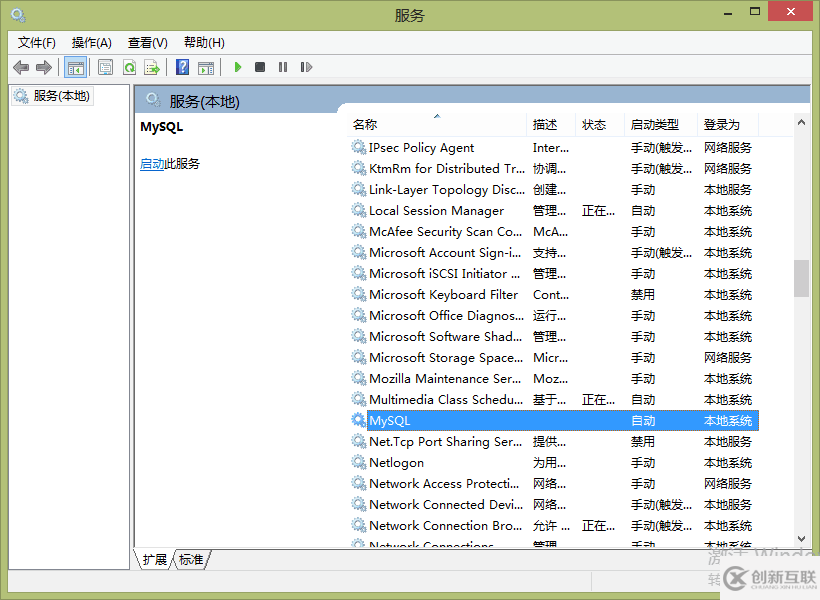Click the Refresh toolbar icon
The image size is (820, 600).
[x=129, y=67]
